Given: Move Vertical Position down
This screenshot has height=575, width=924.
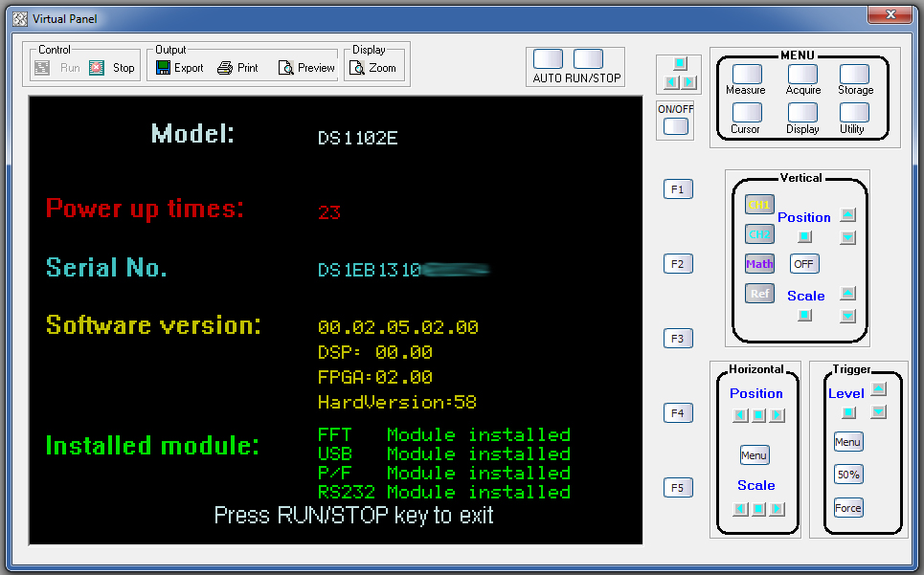Looking at the screenshot, I should pos(848,237).
